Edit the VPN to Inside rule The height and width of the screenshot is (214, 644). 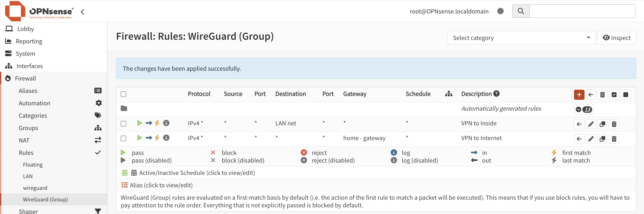click(590, 124)
